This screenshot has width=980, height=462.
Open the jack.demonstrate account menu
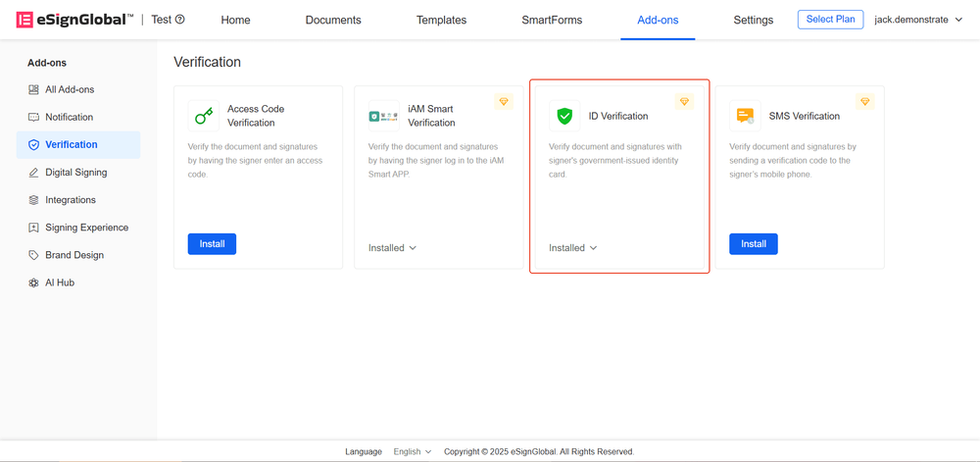pyautogui.click(x=918, y=20)
